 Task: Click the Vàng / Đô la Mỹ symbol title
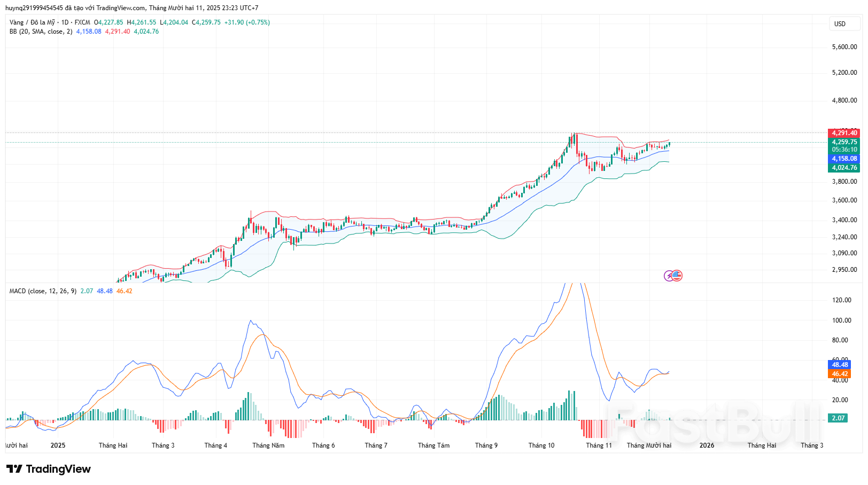coord(32,22)
